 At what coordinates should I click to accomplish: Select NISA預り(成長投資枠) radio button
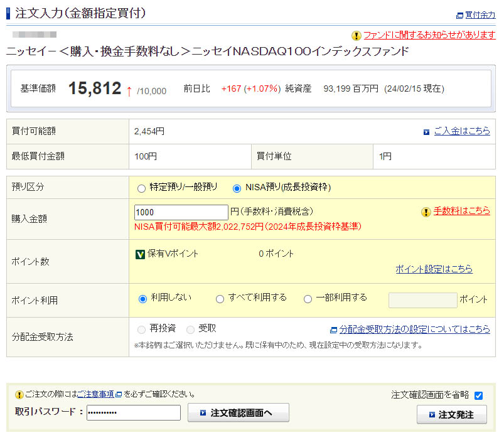[237, 188]
